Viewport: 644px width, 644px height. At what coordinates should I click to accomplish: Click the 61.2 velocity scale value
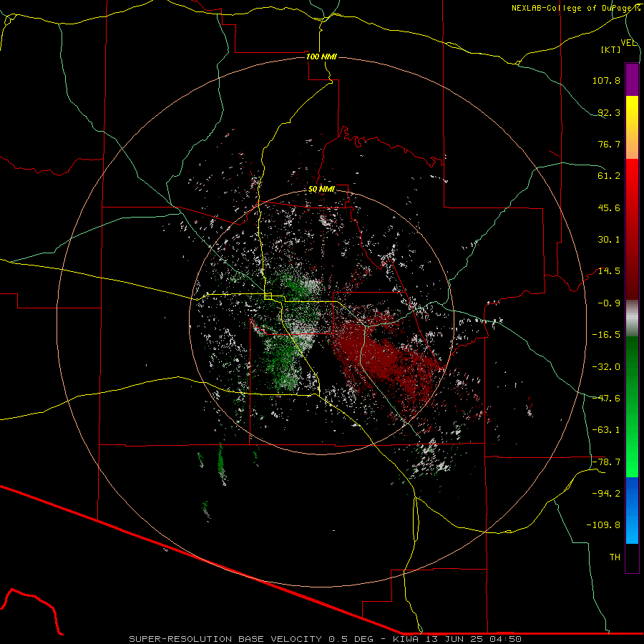pyautogui.click(x=609, y=176)
